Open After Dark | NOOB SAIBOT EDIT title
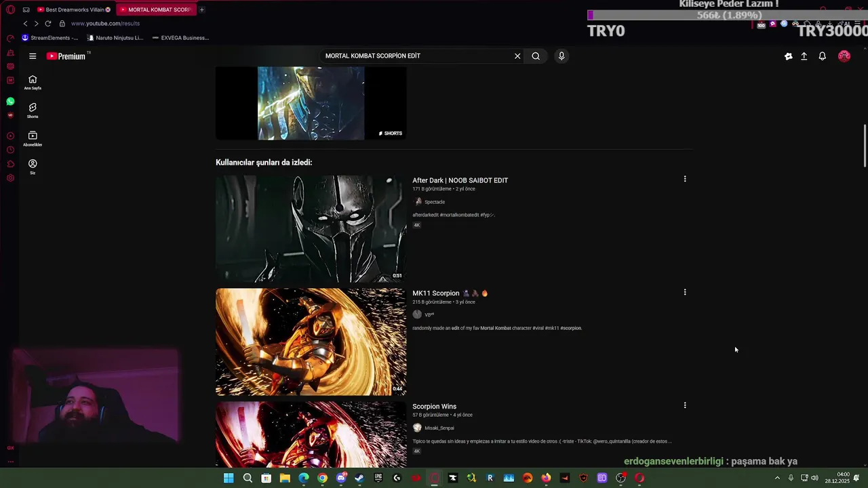Screen dimensions: 868x488 click(460, 180)
